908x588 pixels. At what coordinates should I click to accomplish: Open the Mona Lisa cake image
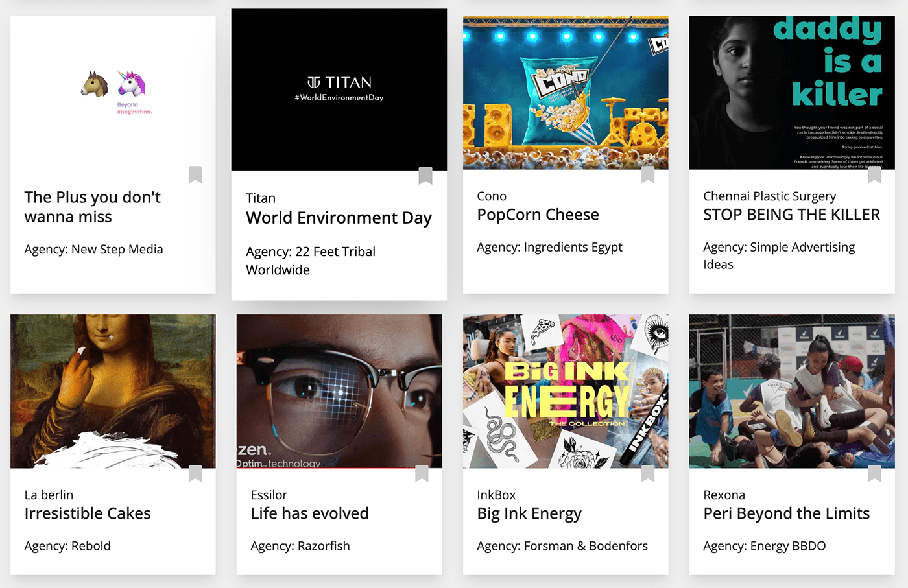click(x=113, y=391)
